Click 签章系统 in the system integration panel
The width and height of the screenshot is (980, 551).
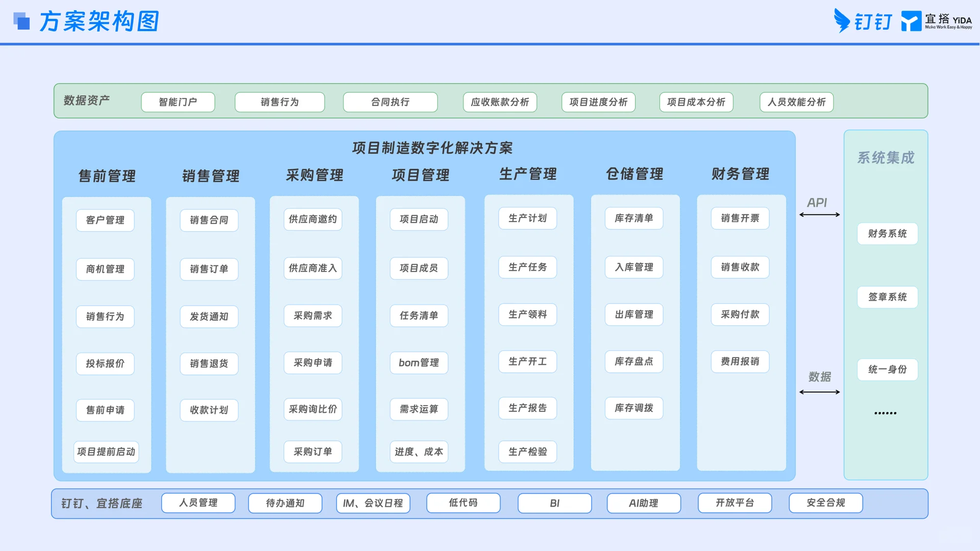click(x=887, y=297)
